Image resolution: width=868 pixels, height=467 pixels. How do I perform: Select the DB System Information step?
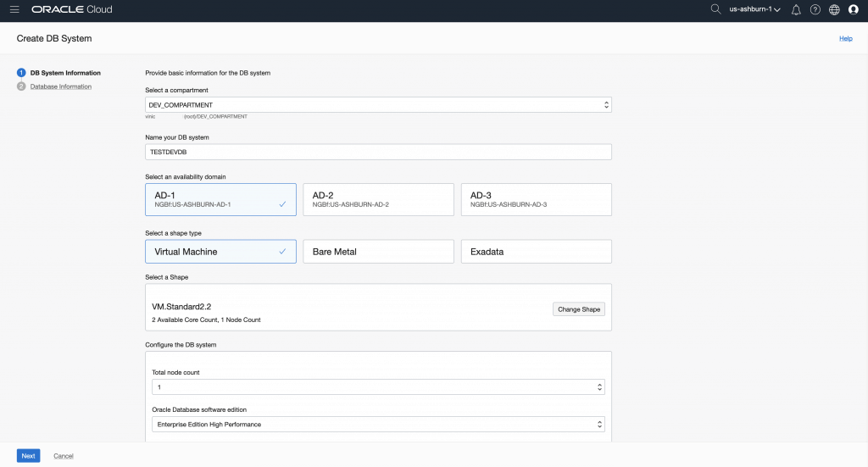click(64, 73)
